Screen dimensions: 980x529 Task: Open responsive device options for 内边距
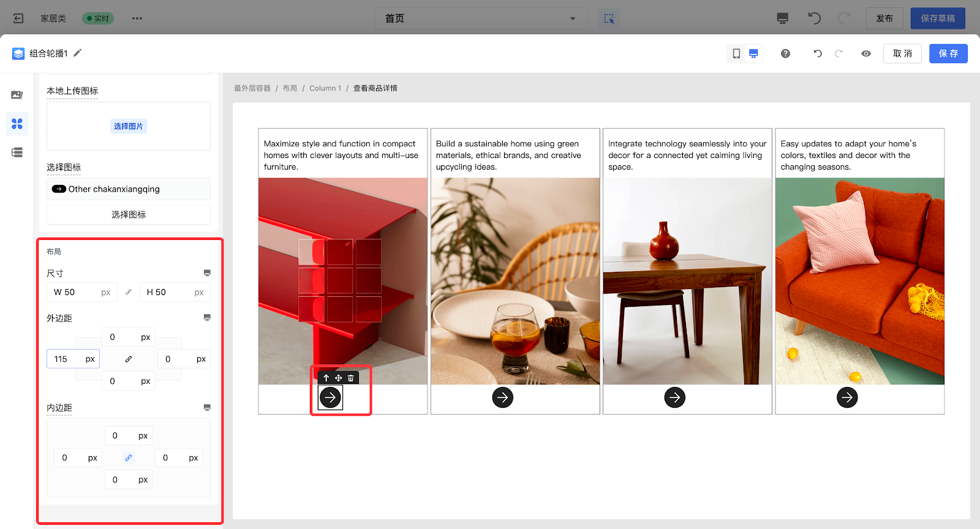[x=207, y=408]
